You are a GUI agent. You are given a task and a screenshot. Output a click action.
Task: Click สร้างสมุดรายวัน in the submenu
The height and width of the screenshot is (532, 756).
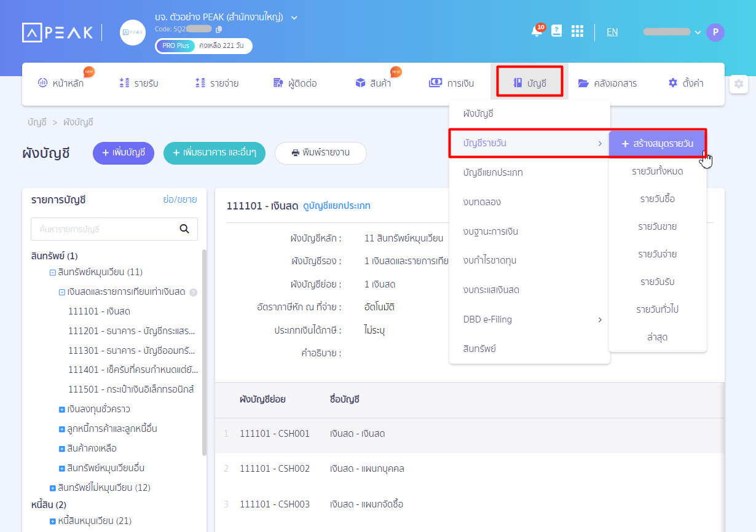coord(658,144)
